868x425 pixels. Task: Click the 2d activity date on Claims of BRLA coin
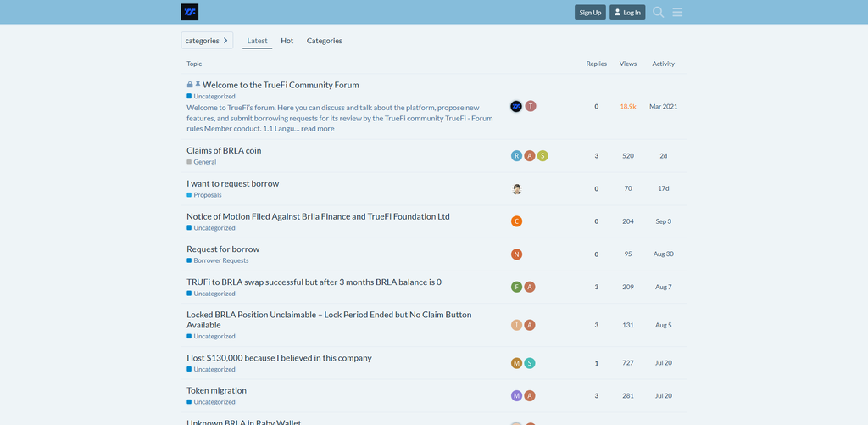tap(663, 156)
